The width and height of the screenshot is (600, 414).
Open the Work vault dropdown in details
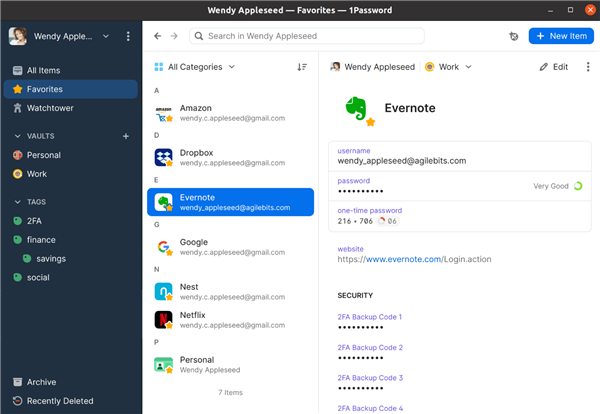448,67
